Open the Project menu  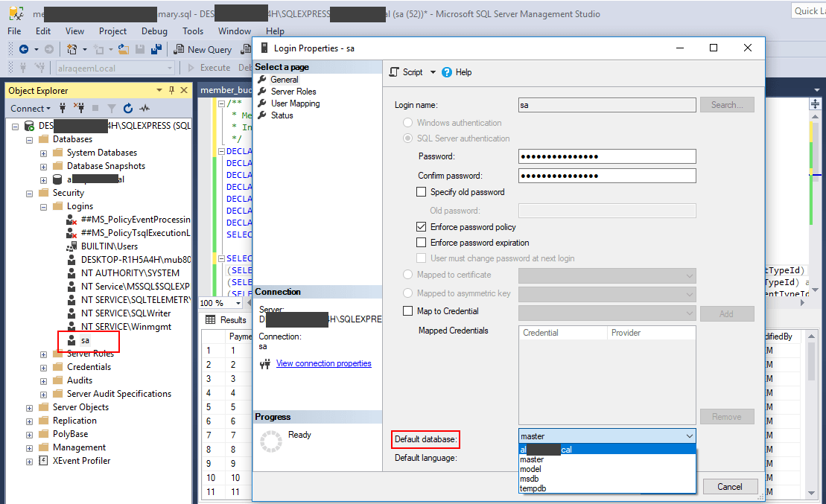click(112, 31)
